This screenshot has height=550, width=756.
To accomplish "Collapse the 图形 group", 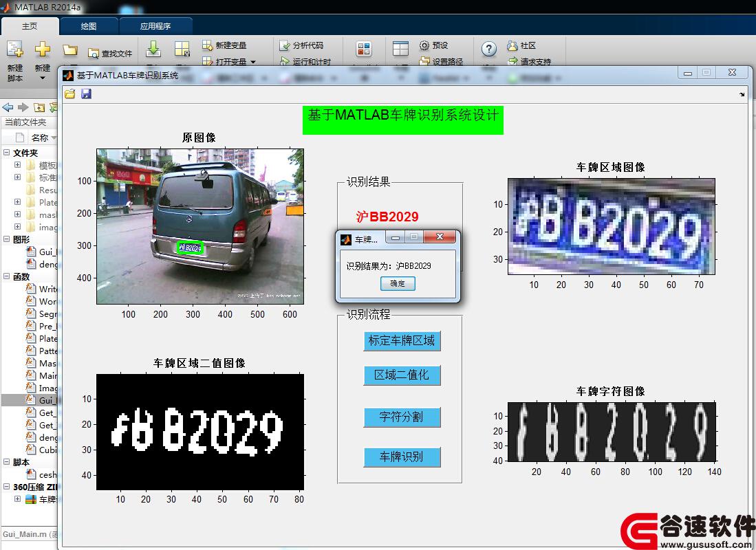I will pyautogui.click(x=7, y=239).
